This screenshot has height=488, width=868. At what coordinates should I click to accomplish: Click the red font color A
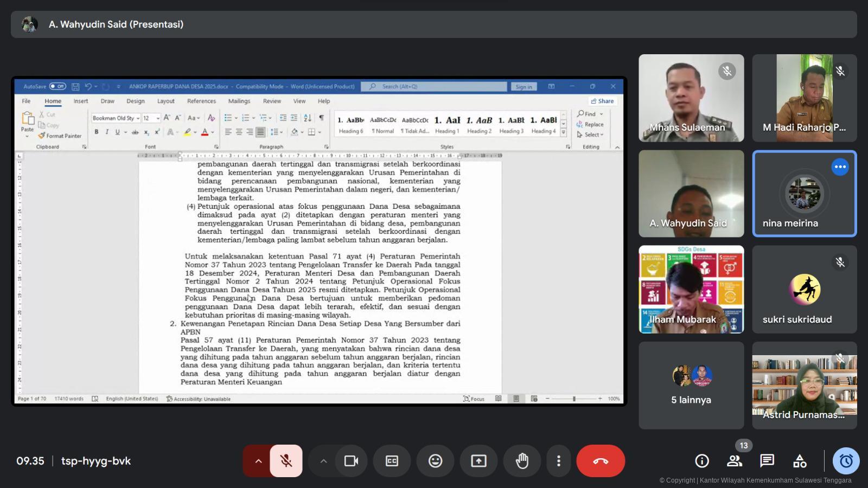click(205, 132)
